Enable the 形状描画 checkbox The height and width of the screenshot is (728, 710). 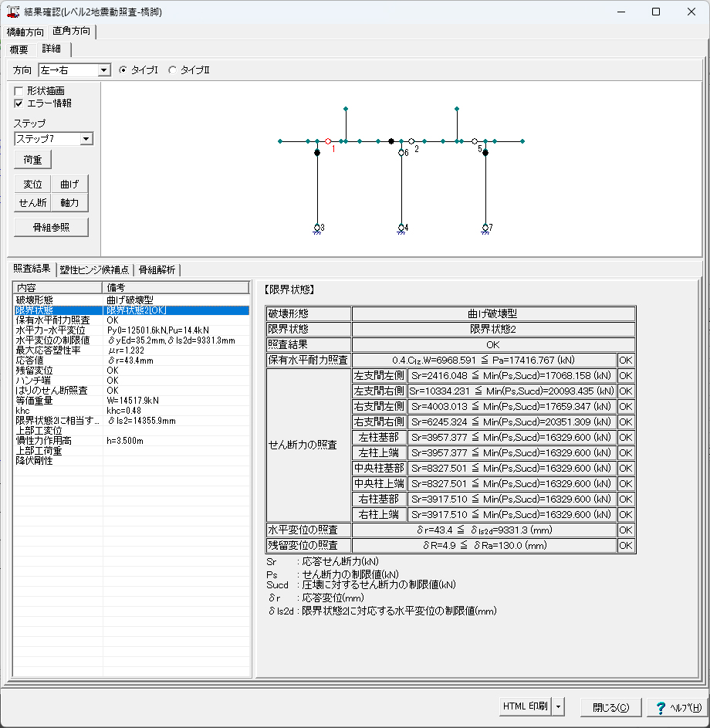pyautogui.click(x=19, y=91)
